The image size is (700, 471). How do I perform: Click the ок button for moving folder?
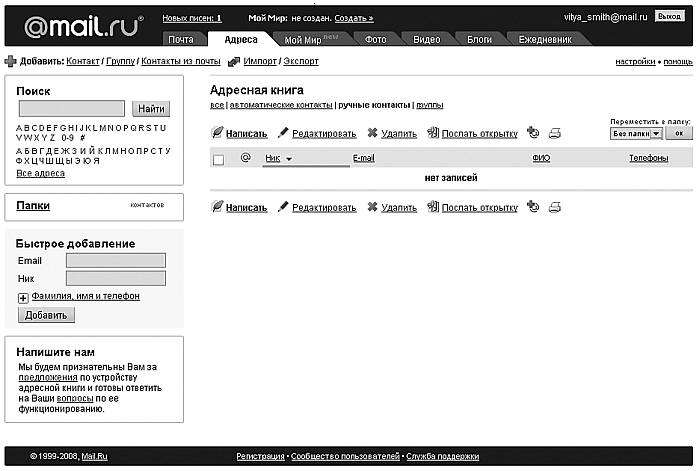679,133
